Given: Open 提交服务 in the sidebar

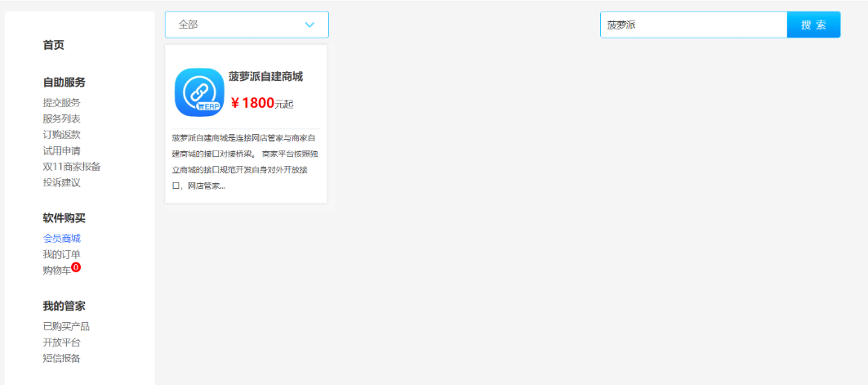Looking at the screenshot, I should [62, 103].
